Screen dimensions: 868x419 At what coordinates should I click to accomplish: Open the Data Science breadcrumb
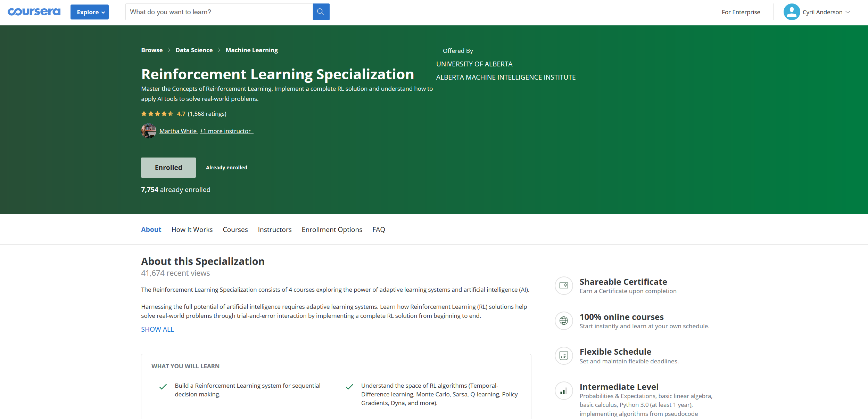[x=194, y=50]
